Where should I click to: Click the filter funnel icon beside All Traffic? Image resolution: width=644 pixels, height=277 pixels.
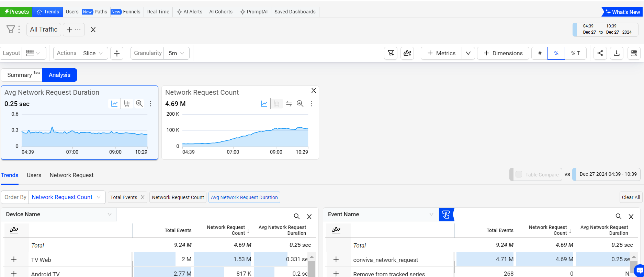[11, 30]
